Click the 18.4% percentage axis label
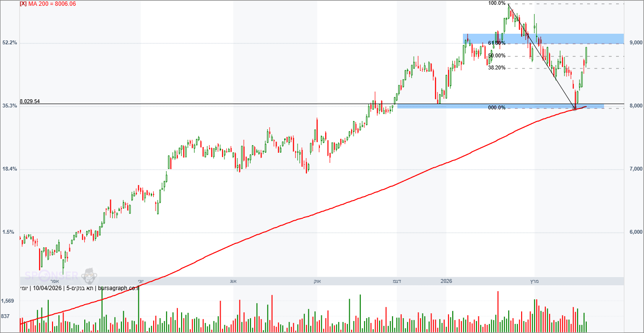This screenshot has width=644, height=333. coord(10,169)
